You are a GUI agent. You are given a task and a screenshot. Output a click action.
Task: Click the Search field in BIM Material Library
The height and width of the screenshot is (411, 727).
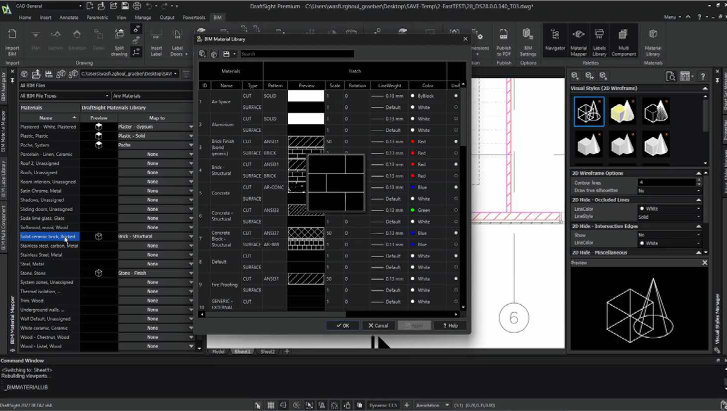pos(297,54)
